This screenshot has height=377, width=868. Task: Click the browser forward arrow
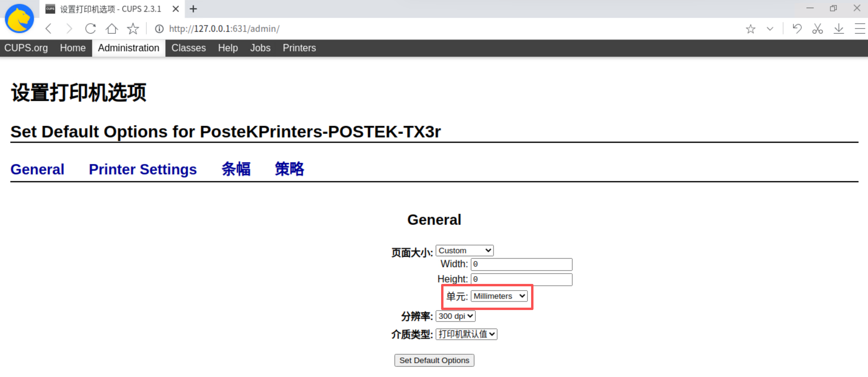[x=69, y=29]
